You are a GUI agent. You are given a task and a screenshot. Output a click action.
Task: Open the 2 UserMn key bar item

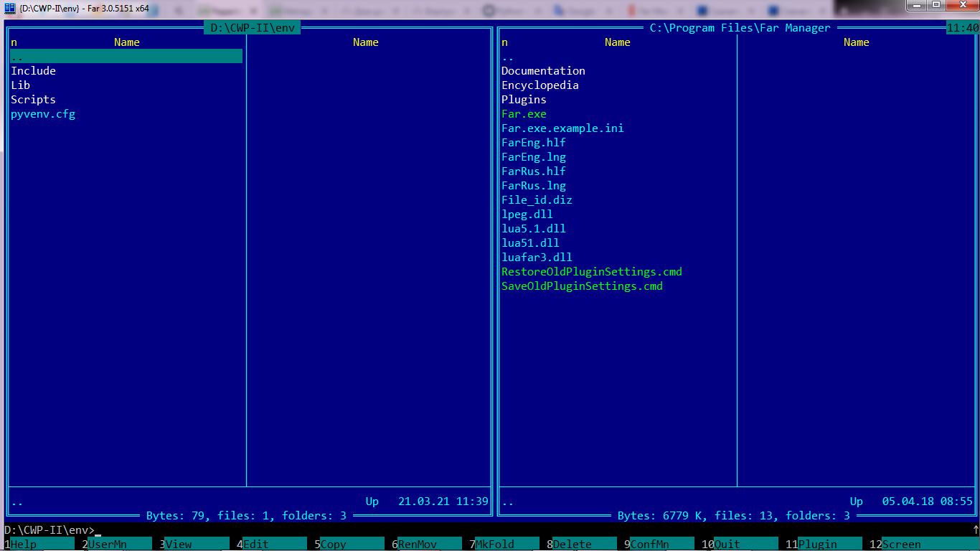(x=116, y=544)
